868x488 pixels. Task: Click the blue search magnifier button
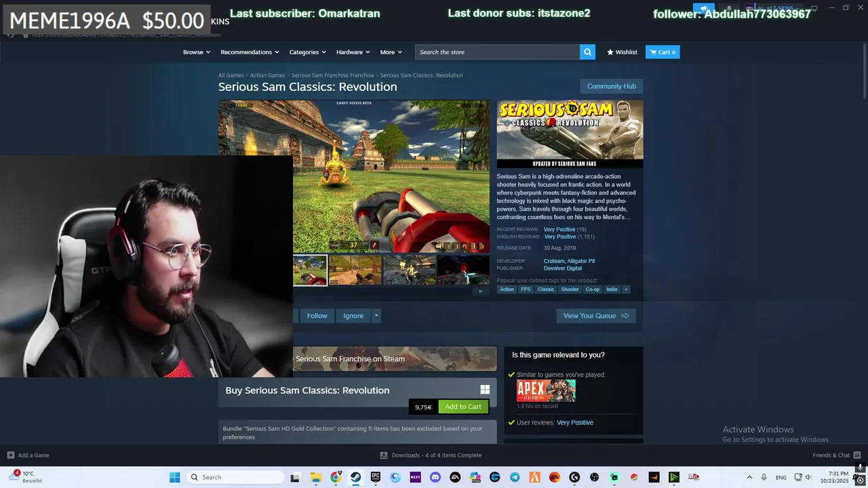pyautogui.click(x=587, y=52)
